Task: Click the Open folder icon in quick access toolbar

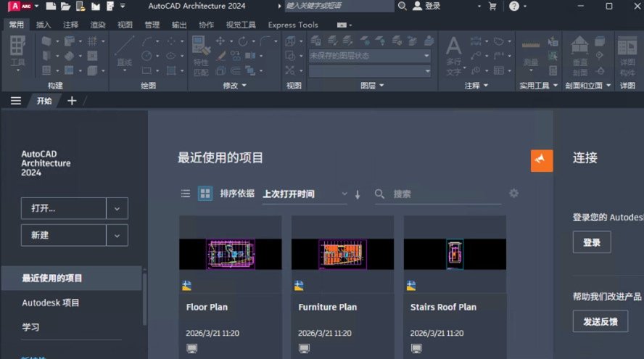Action: [x=66, y=6]
